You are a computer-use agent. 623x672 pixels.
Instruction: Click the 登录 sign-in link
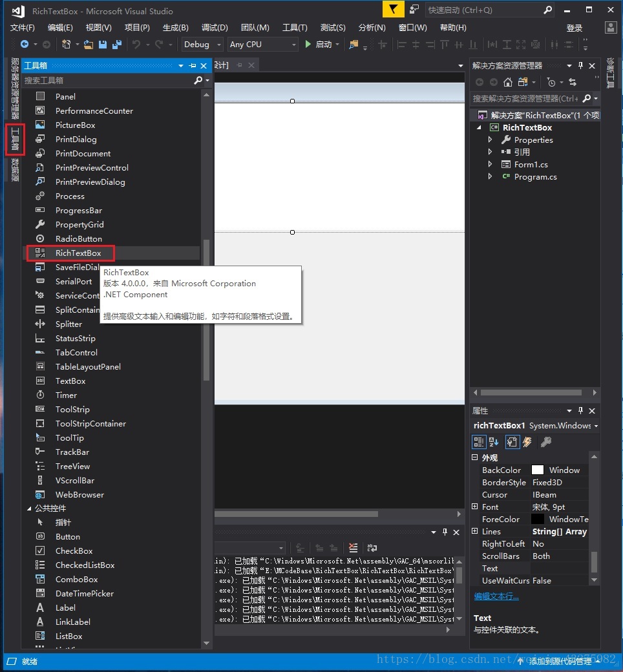(x=574, y=28)
